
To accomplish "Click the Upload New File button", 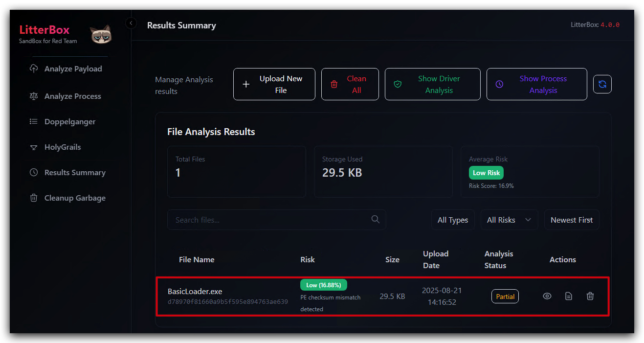I will point(274,84).
